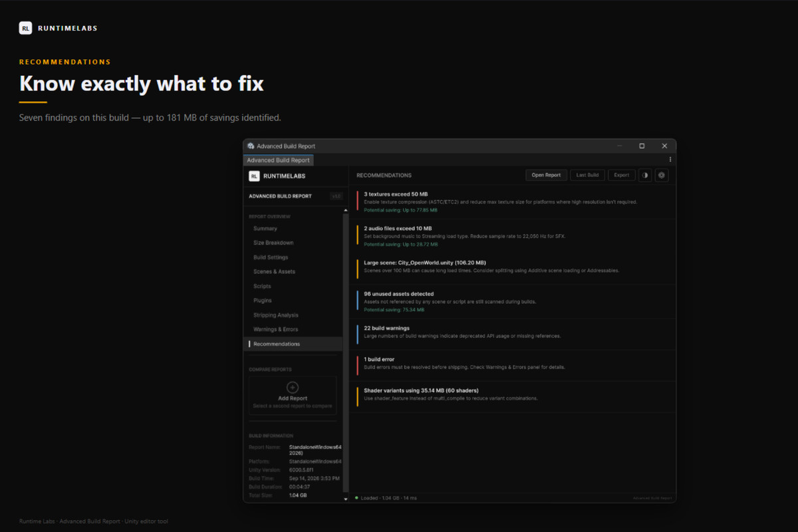Click the sidebar vertical scrollbar track
The width and height of the screenshot is (798, 532).
click(x=345, y=354)
